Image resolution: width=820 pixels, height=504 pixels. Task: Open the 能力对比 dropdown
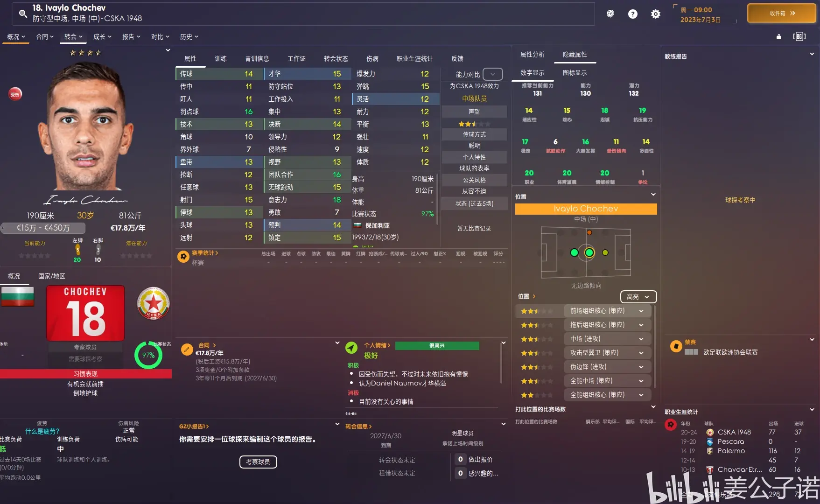[493, 74]
